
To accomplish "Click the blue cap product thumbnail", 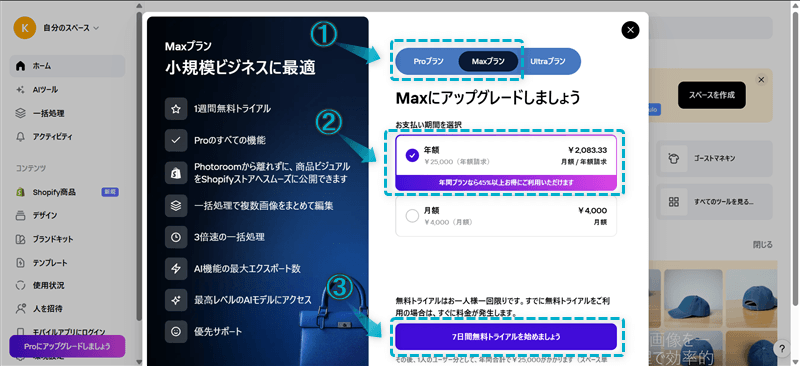I will [694, 299].
